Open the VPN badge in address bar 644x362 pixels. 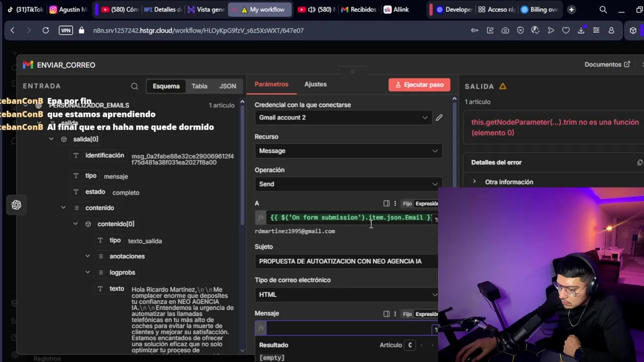(66, 30)
